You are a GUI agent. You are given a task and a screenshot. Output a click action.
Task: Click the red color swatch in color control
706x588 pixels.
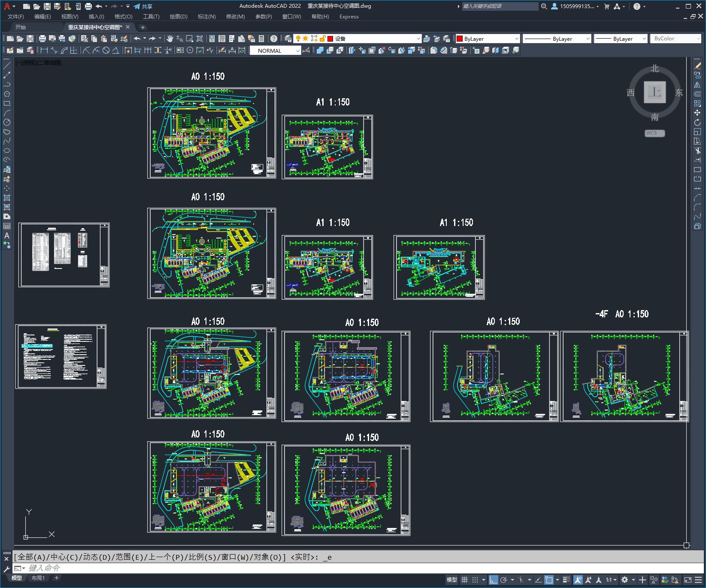(460, 39)
